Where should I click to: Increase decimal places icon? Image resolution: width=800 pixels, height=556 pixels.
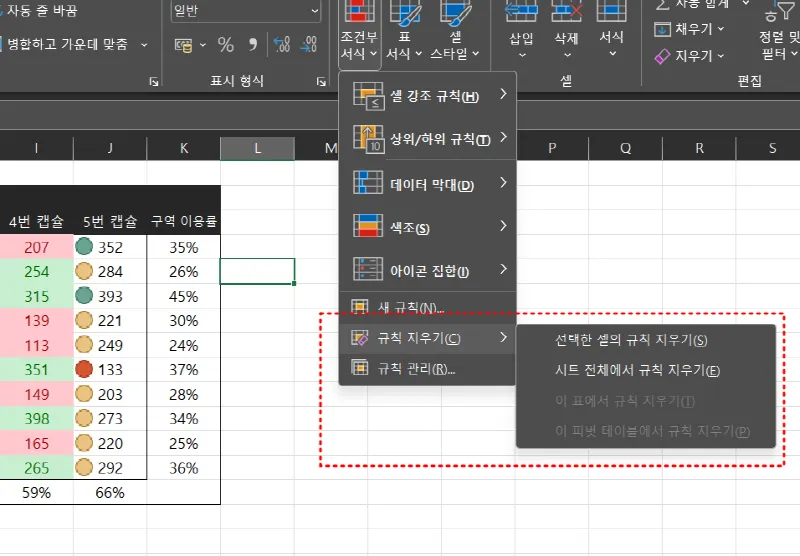click(282, 45)
